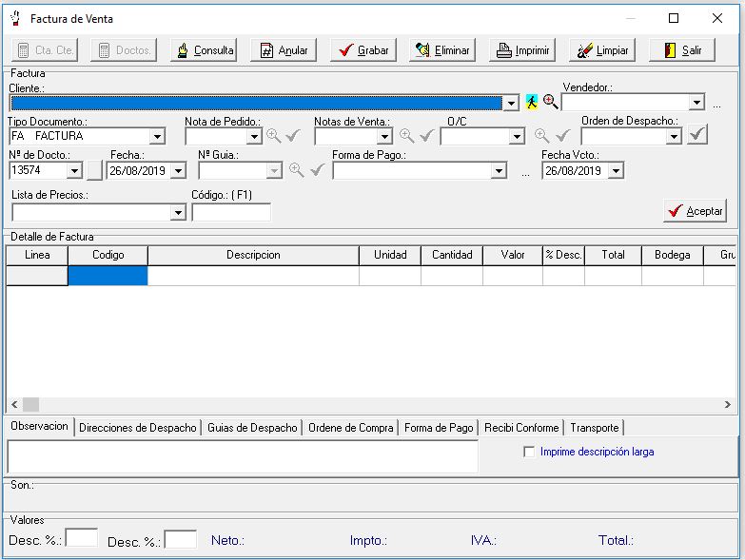Expand the Vendedor dropdown list
This screenshot has height=560, width=745.
(696, 102)
